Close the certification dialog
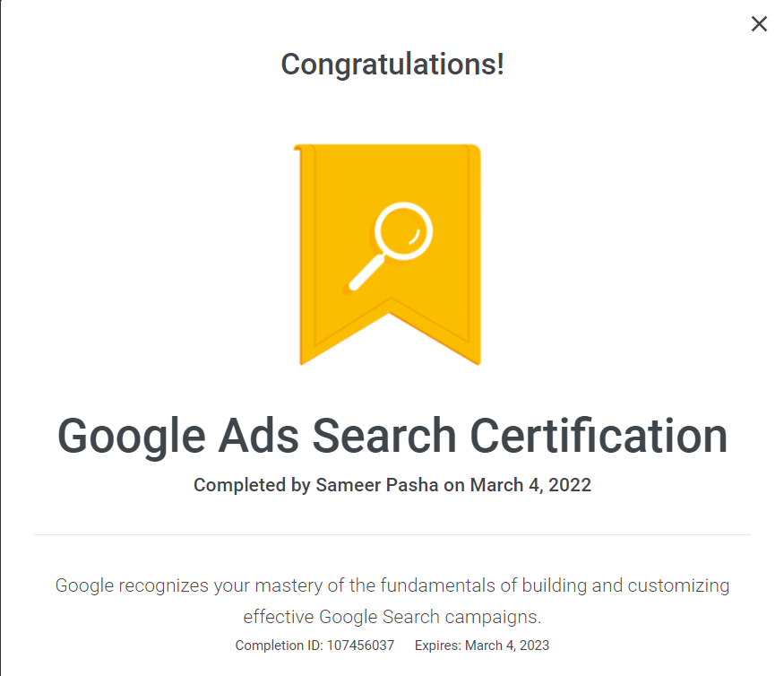Image resolution: width=784 pixels, height=676 pixels. pyautogui.click(x=759, y=24)
